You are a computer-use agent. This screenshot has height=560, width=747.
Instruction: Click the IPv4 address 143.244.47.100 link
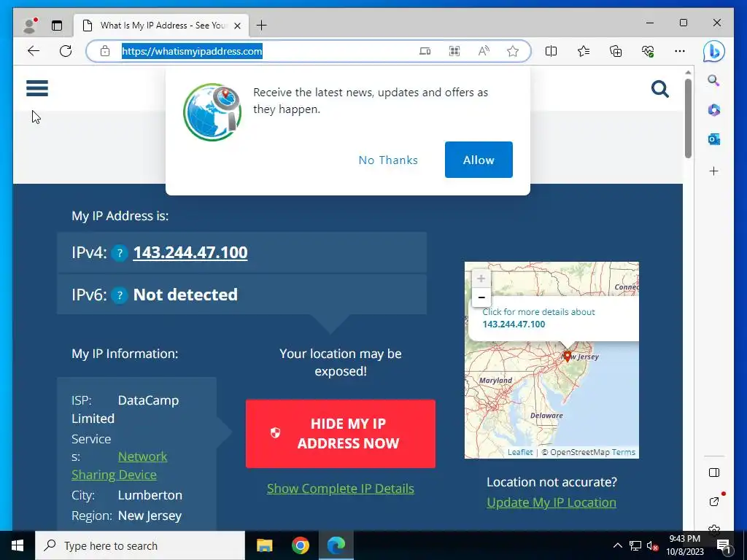point(190,252)
